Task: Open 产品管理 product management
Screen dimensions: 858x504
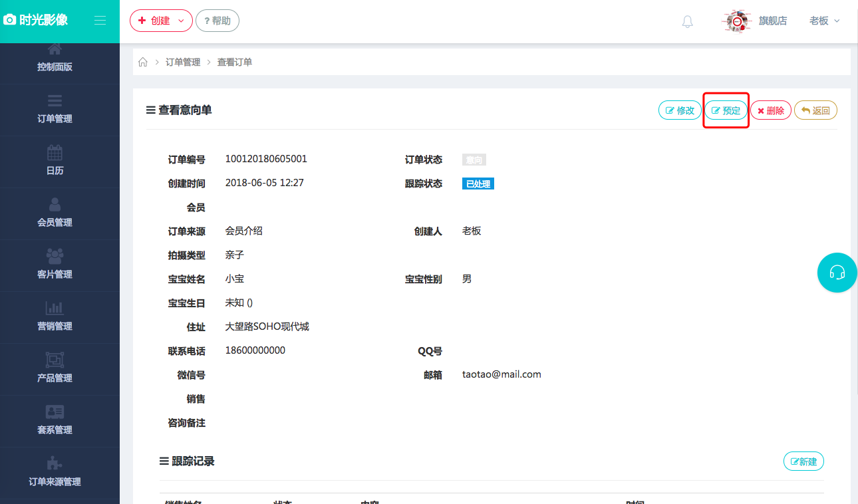Action: coord(55,368)
